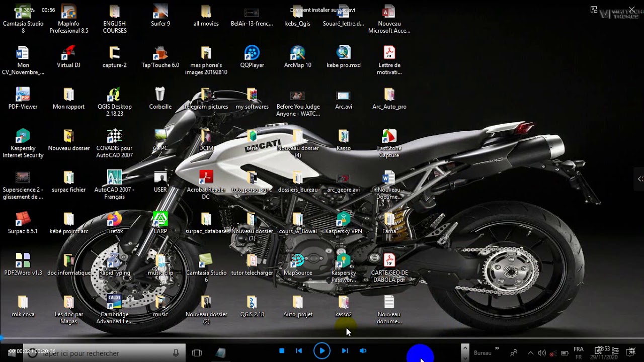
Task: Select the RapidTyping desktop icon
Action: (x=115, y=265)
